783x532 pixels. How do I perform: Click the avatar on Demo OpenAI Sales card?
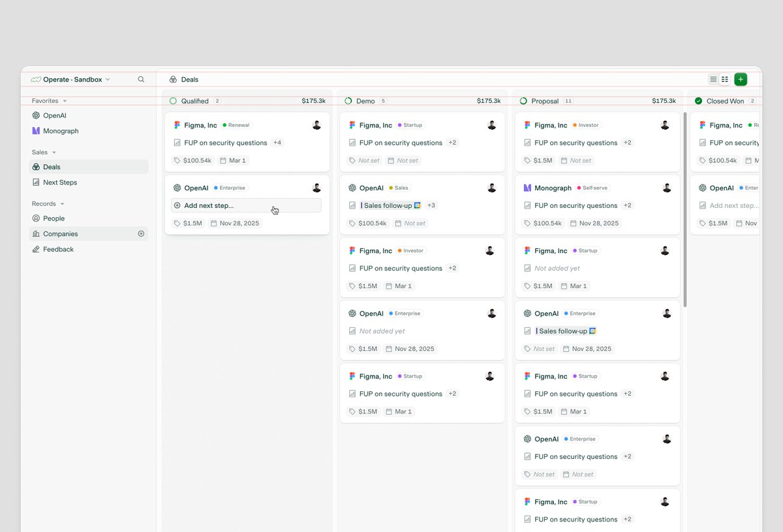tap(492, 188)
